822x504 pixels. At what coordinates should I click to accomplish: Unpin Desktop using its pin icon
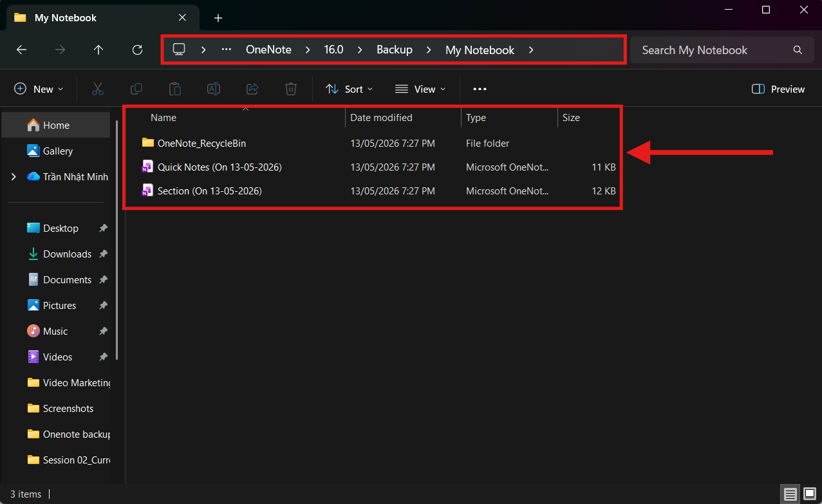[103, 229]
